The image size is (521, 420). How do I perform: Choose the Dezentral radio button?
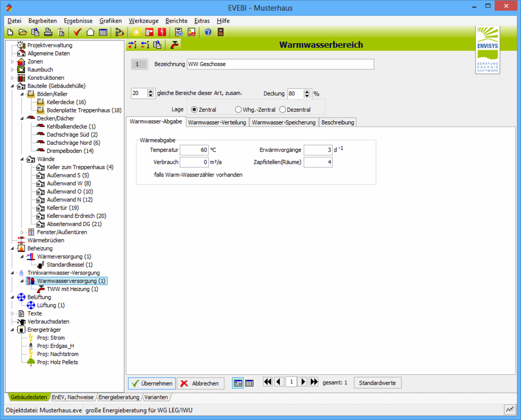(283, 110)
